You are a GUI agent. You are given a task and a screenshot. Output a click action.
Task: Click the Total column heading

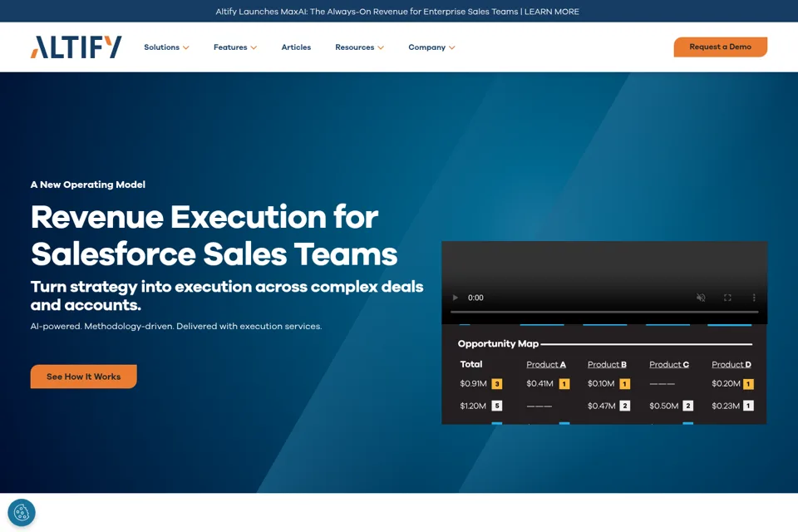470,365
